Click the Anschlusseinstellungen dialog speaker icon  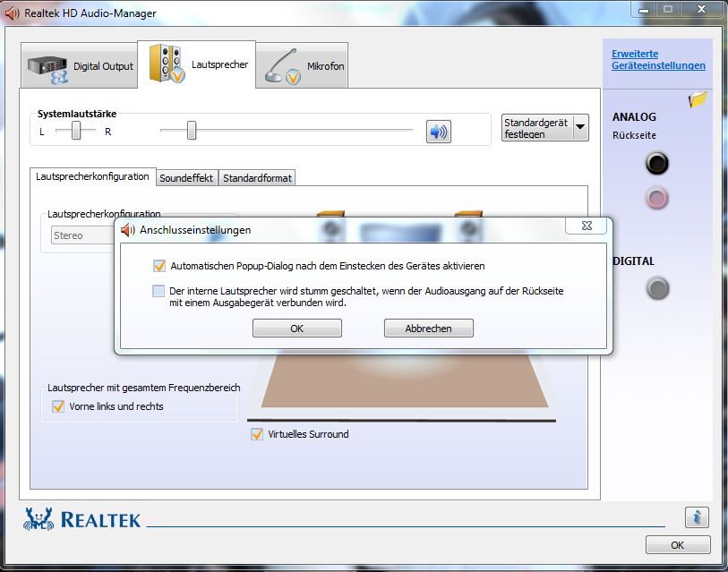click(128, 230)
